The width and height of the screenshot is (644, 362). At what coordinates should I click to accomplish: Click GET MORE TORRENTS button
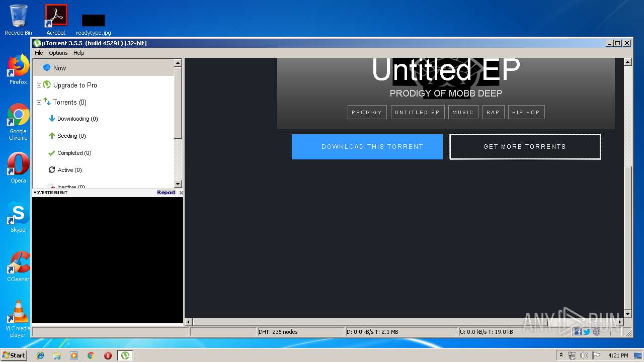point(525,147)
